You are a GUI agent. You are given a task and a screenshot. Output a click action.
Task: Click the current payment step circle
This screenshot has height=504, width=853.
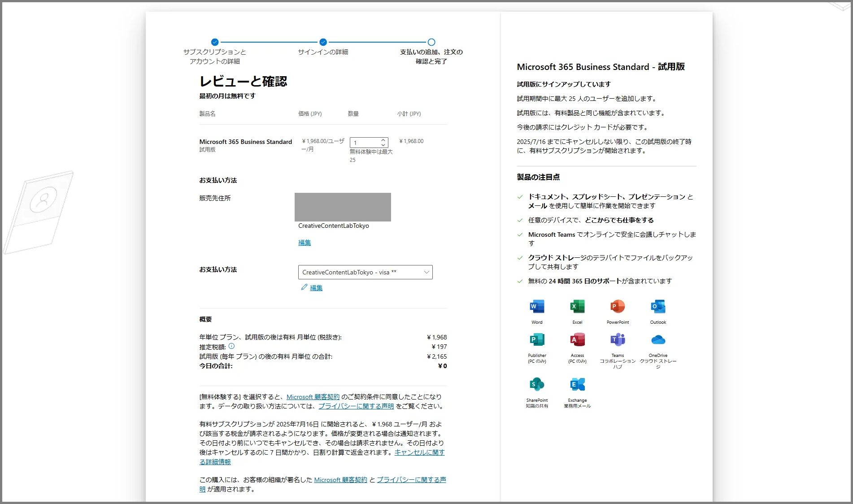point(431,42)
